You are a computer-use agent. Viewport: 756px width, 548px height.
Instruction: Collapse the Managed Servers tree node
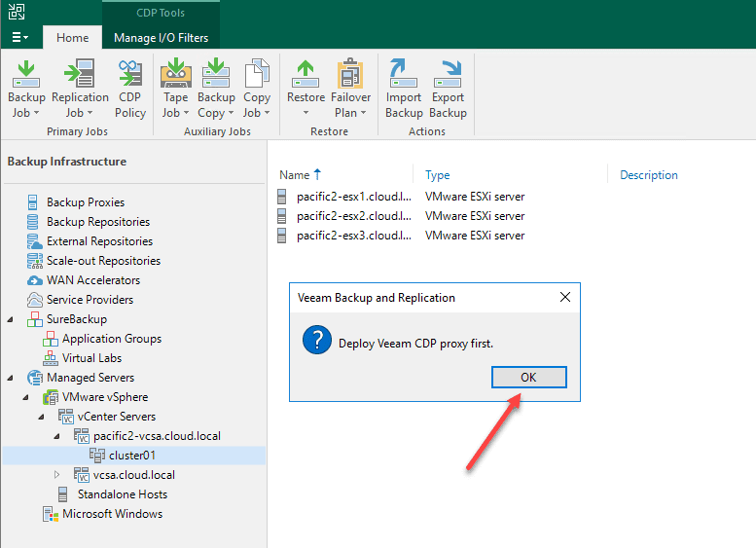click(11, 378)
